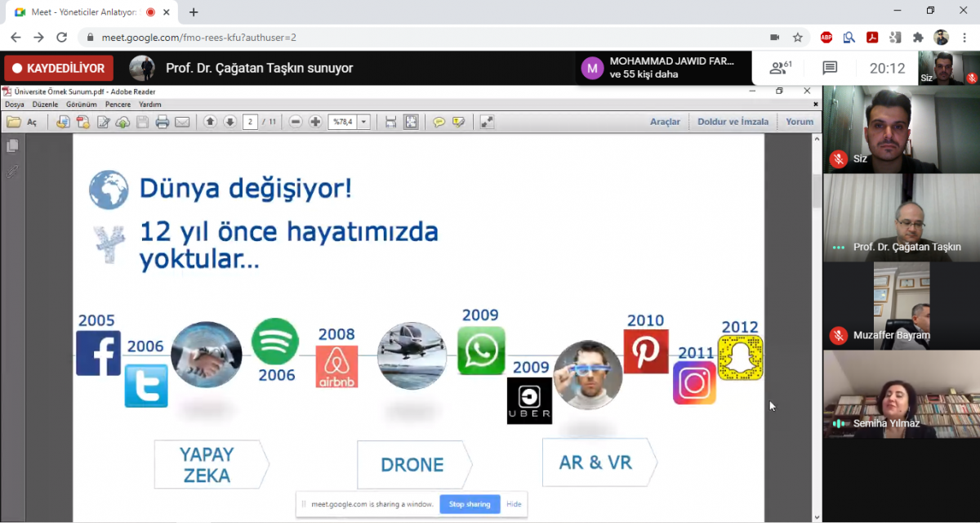Click Prof. Dr. Çağatan Taşkın video tile
This screenshot has width=980, height=523.
tap(901, 218)
